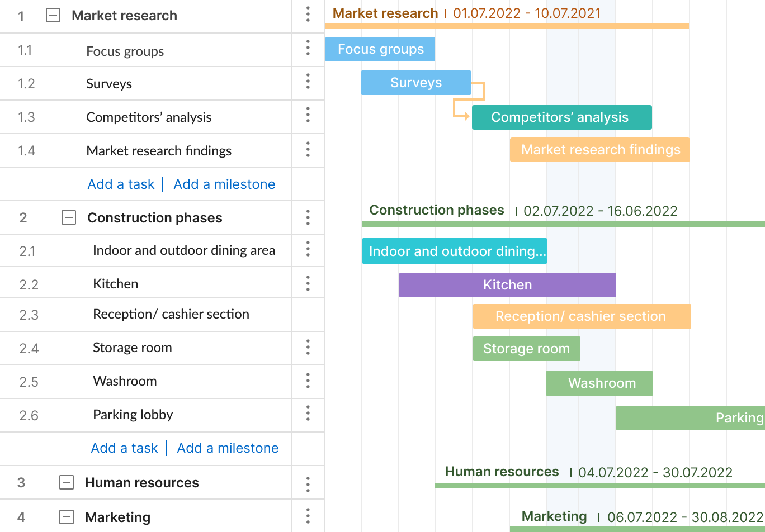The image size is (765, 532).
Task: Open the options menu for Market research
Action: (x=308, y=15)
